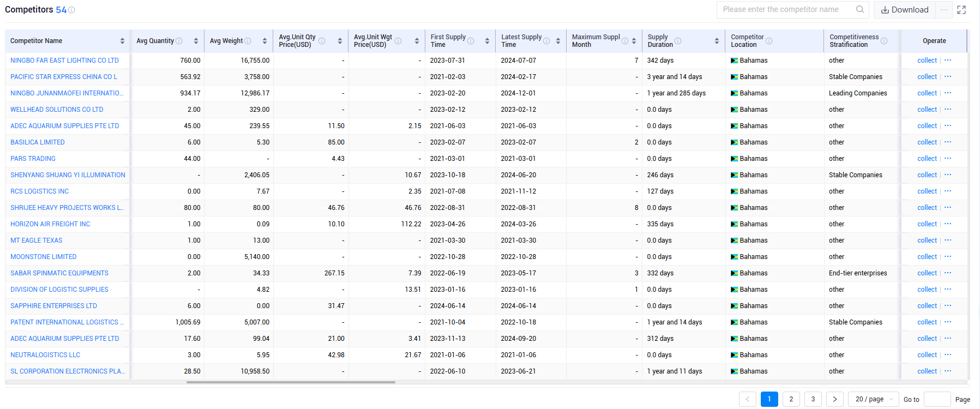Click the info icon beside Avg.Unit Qty Price
The width and height of the screenshot is (980, 409).
click(322, 41)
